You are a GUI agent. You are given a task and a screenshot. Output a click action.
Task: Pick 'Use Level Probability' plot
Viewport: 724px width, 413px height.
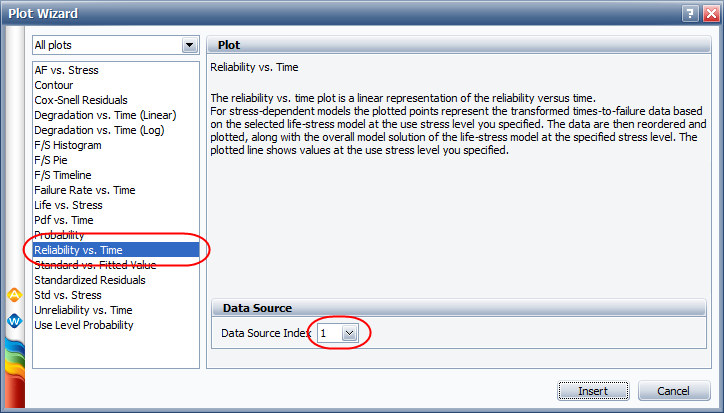(84, 325)
